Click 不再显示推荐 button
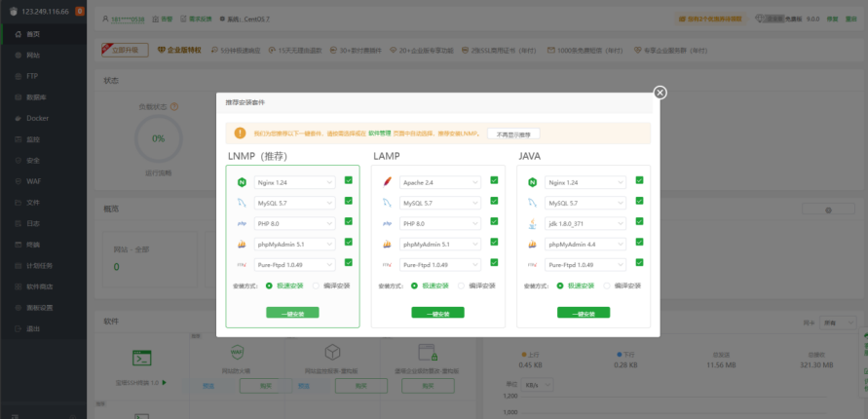868x419 pixels. [x=513, y=133]
